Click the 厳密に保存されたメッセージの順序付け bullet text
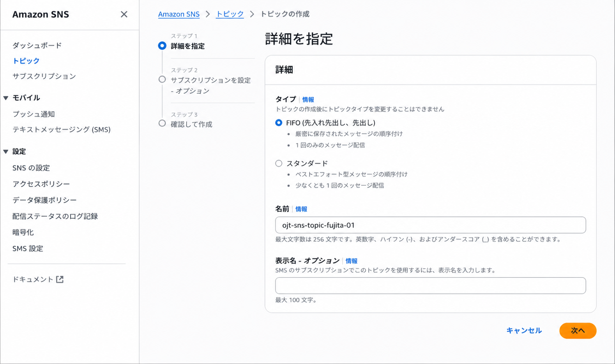The height and width of the screenshot is (364, 615). click(349, 134)
